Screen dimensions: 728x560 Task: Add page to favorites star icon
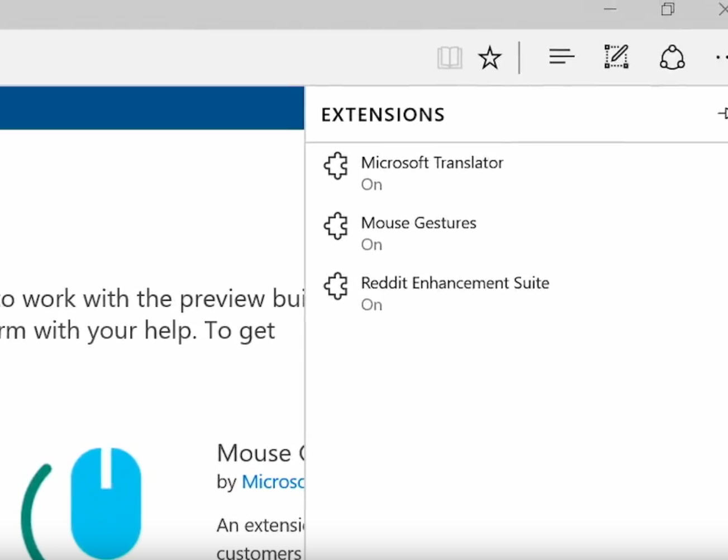(490, 58)
